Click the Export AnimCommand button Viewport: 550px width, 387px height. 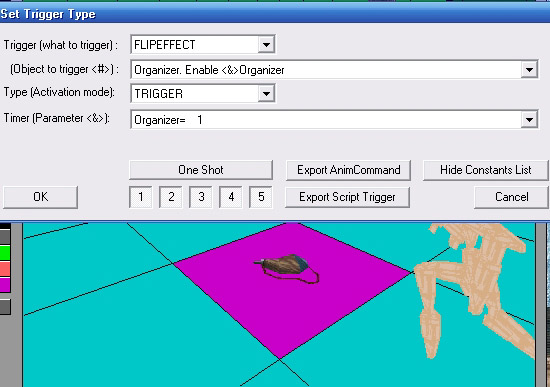348,170
